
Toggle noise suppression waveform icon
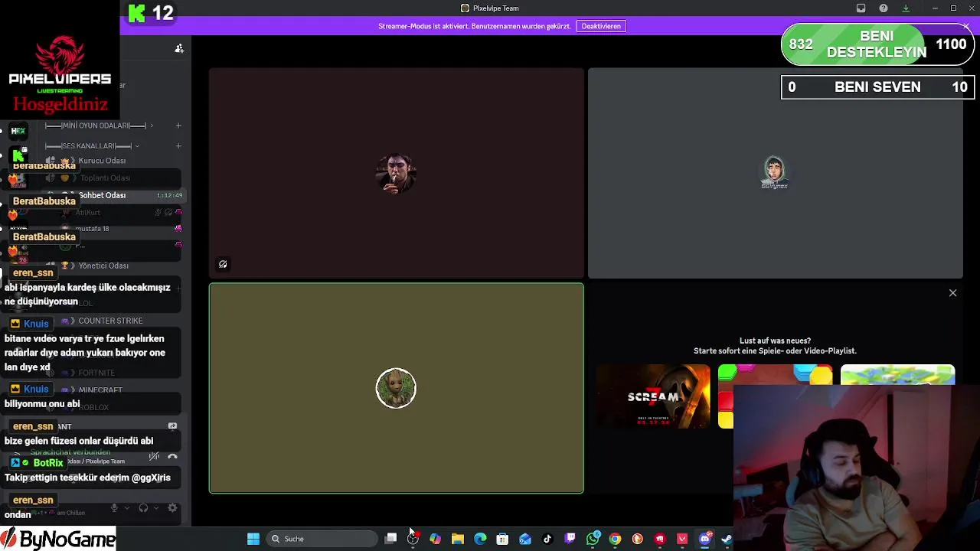(x=154, y=457)
